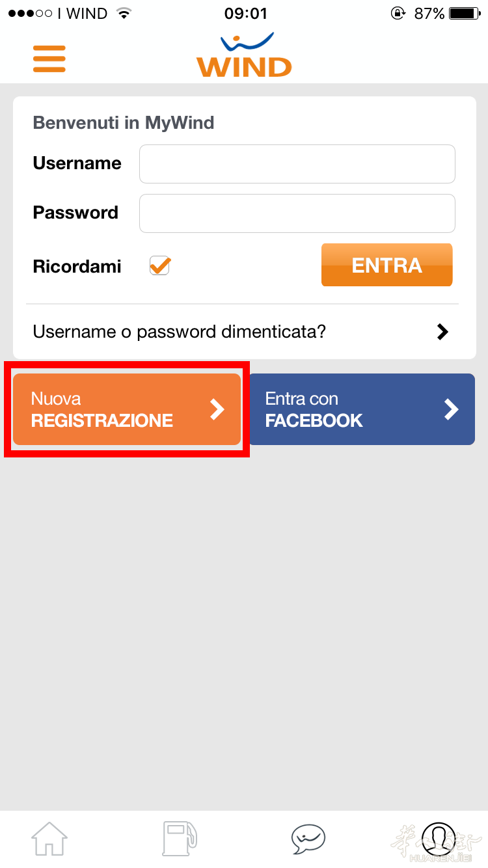
Task: Tap the Ricordami label
Action: (x=77, y=266)
